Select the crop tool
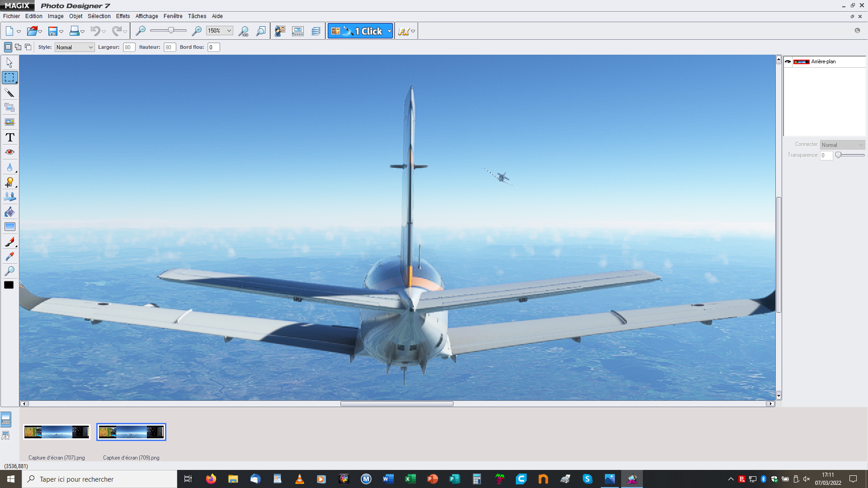 click(9, 108)
